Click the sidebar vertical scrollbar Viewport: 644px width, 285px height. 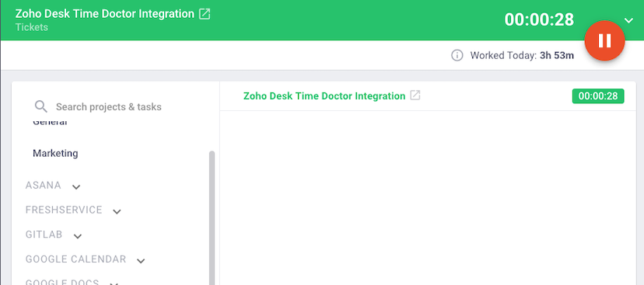tap(212, 217)
